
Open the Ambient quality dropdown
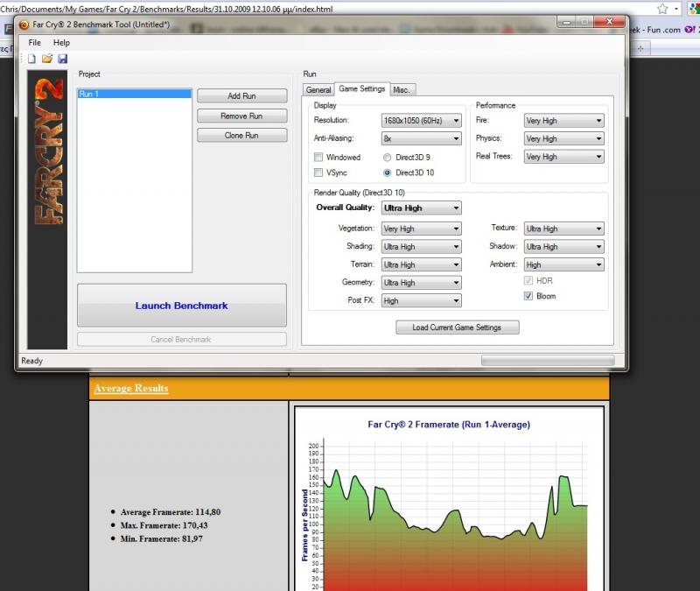click(x=563, y=264)
